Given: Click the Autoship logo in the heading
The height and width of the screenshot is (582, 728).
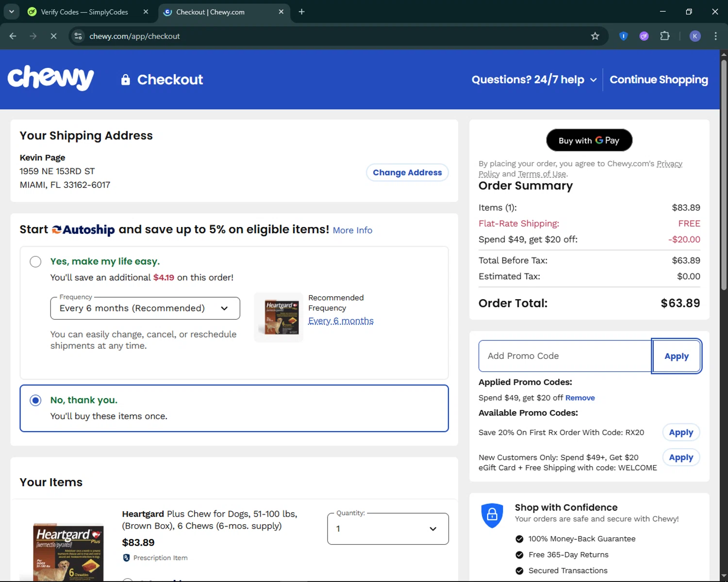Looking at the screenshot, I should pyautogui.click(x=83, y=230).
